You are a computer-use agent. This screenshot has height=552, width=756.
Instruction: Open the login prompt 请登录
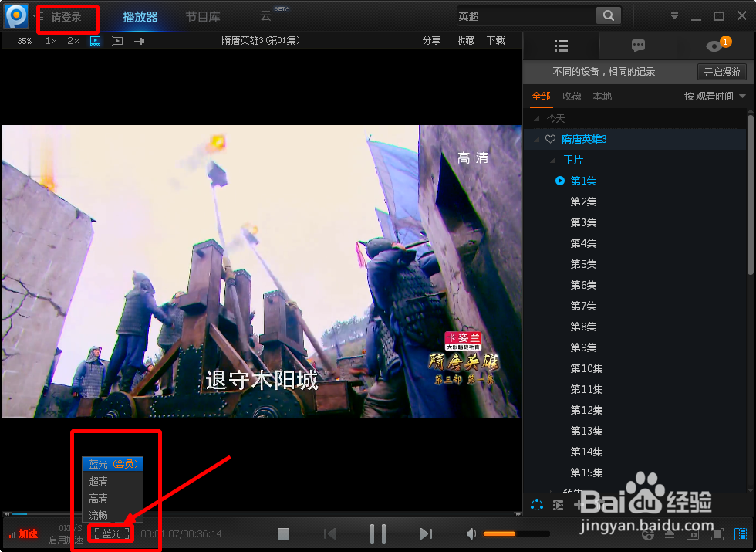tap(66, 17)
